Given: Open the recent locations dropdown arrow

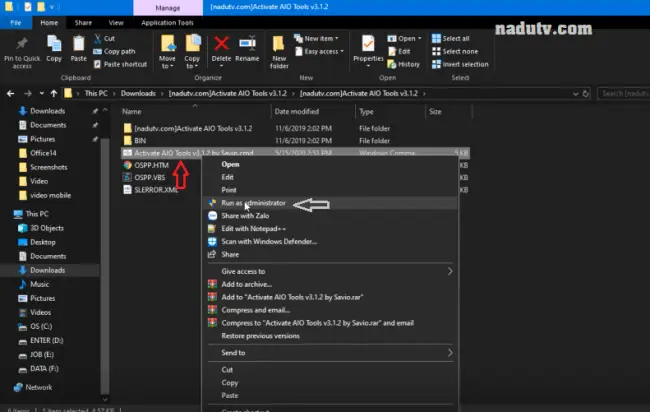Looking at the screenshot, I should (41, 94).
